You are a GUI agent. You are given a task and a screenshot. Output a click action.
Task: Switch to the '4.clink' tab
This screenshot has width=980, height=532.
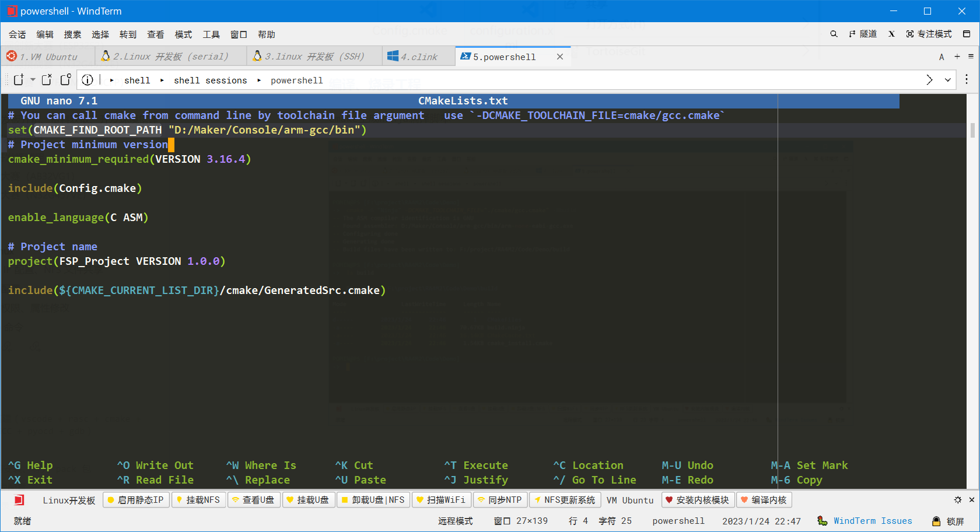coord(418,57)
